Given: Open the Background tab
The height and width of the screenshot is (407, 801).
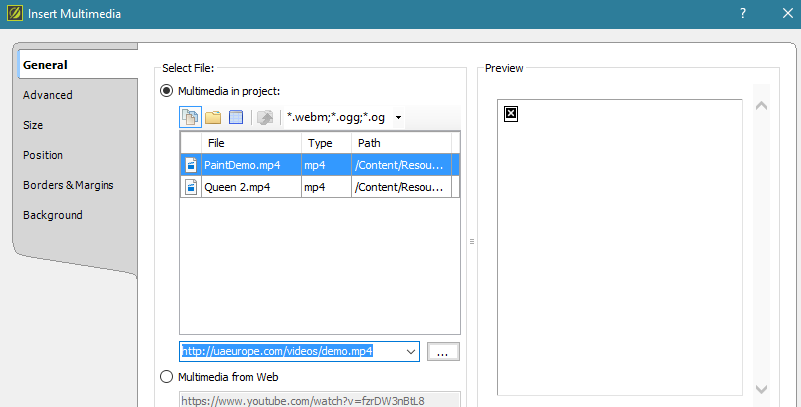Looking at the screenshot, I should [53, 215].
